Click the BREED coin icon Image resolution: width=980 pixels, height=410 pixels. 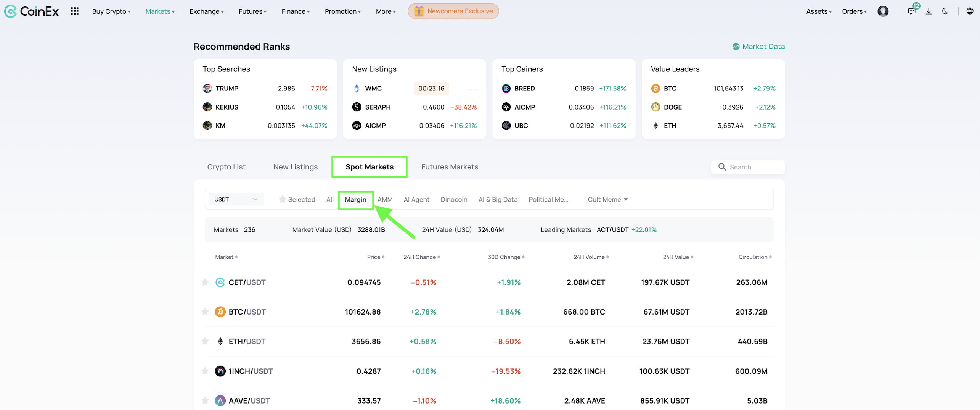(x=506, y=89)
